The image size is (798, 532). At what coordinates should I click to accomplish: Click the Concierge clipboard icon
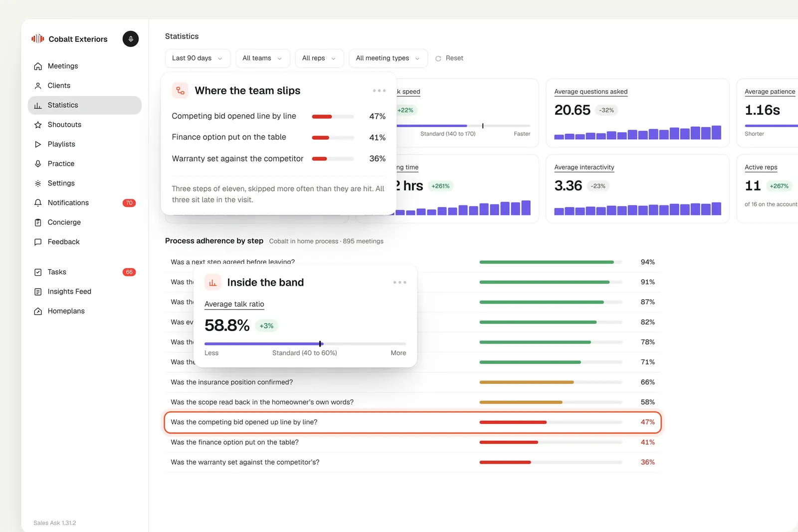pos(38,222)
